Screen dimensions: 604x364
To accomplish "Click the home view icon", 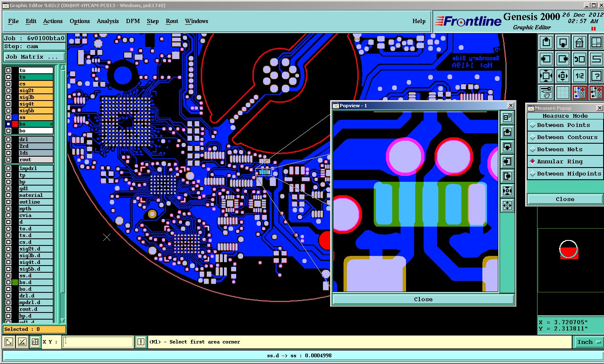I will [x=580, y=42].
